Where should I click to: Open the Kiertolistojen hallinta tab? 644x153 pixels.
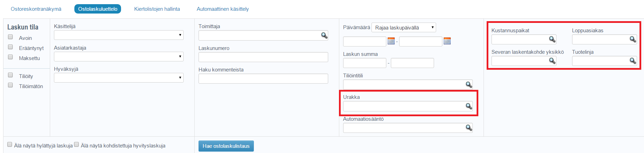click(157, 9)
